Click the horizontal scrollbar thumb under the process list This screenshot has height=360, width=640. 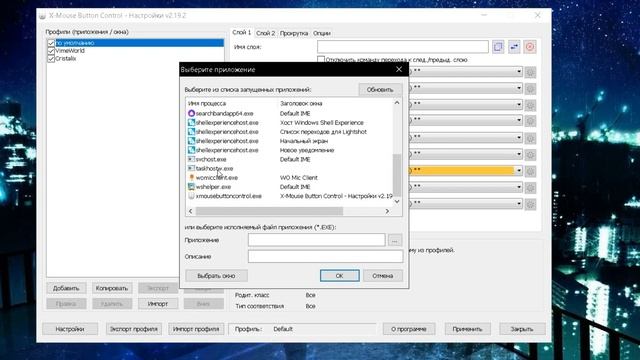(x=269, y=211)
